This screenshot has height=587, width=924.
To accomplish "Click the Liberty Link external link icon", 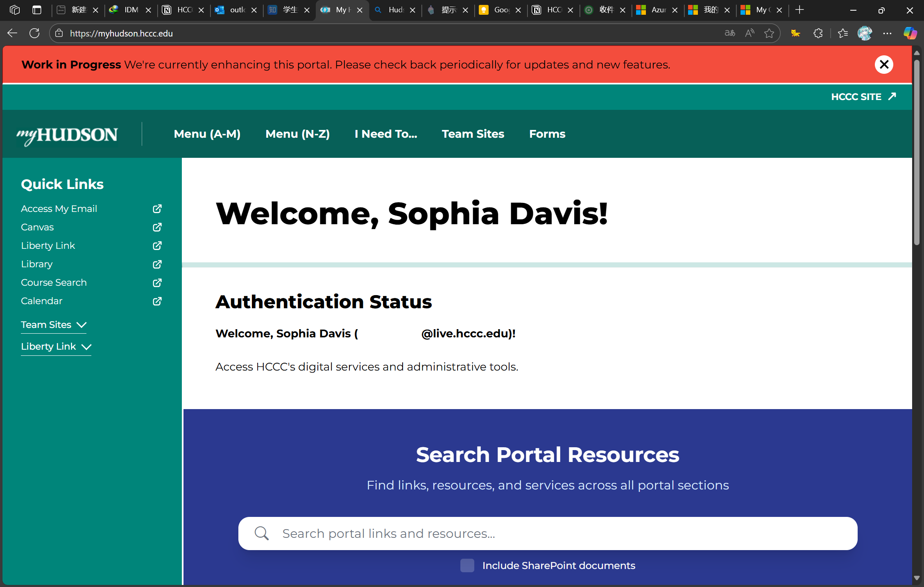I will 157,246.
